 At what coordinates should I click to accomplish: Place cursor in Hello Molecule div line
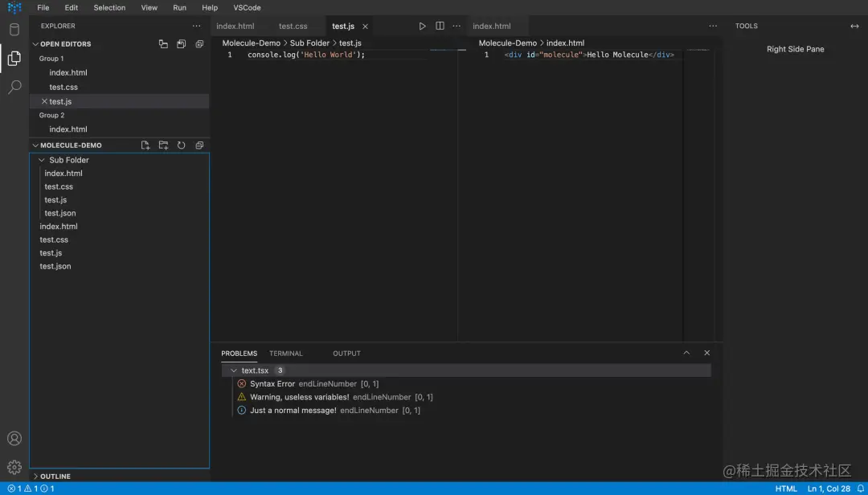click(x=589, y=55)
